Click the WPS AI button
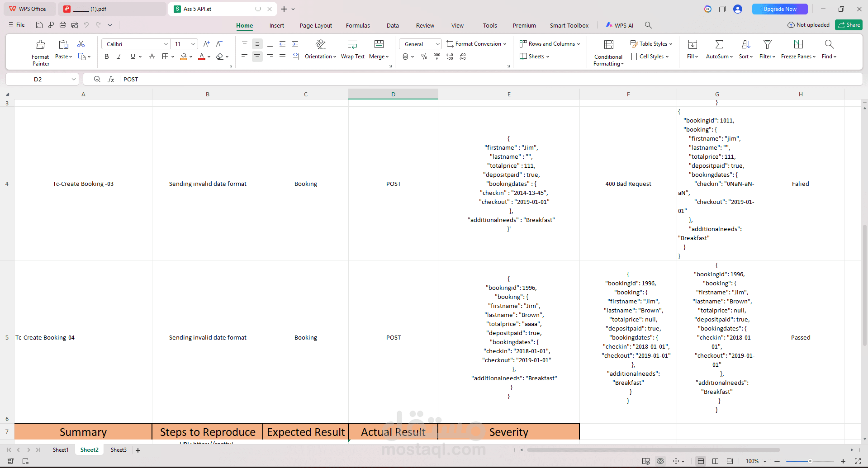868x468 pixels. click(x=620, y=25)
